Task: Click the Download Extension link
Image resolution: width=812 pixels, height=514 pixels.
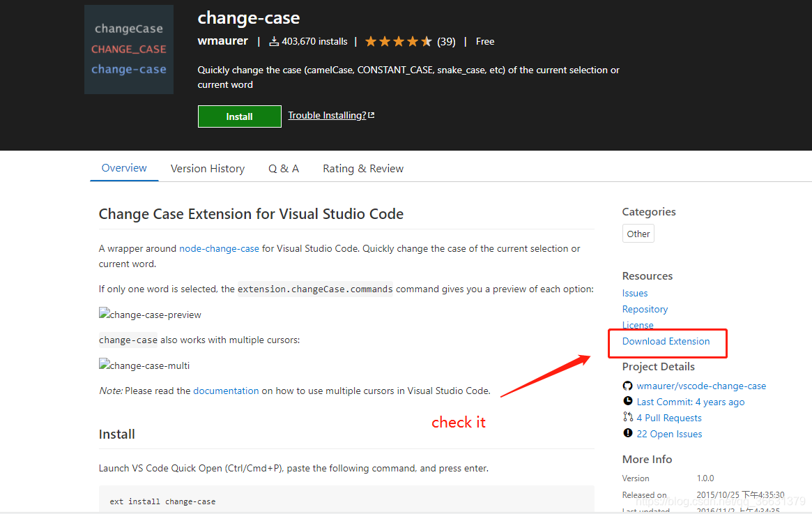Action: coord(666,342)
